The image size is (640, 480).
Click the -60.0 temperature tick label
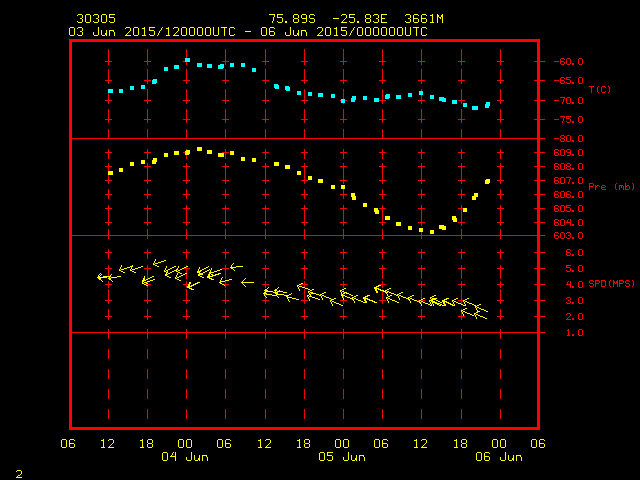pyautogui.click(x=569, y=62)
